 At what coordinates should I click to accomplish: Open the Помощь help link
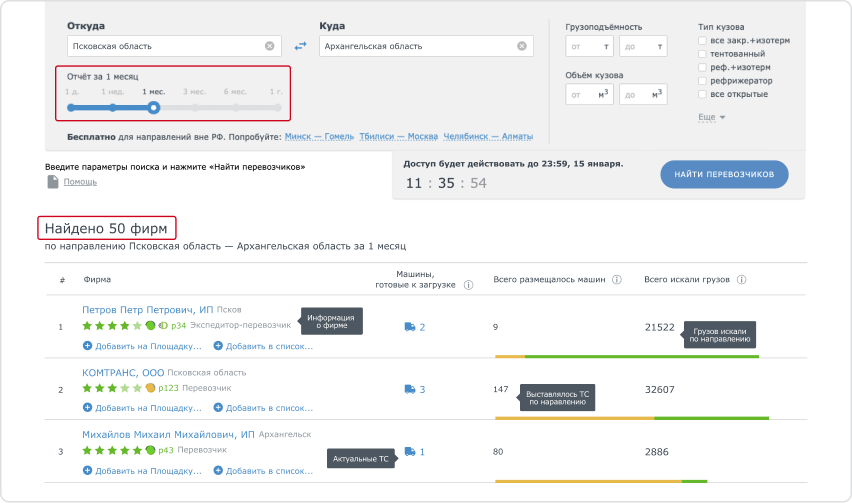coord(80,182)
